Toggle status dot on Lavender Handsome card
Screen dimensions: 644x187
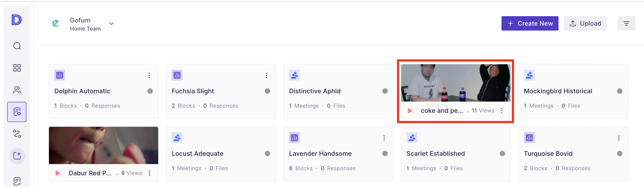[385, 154]
